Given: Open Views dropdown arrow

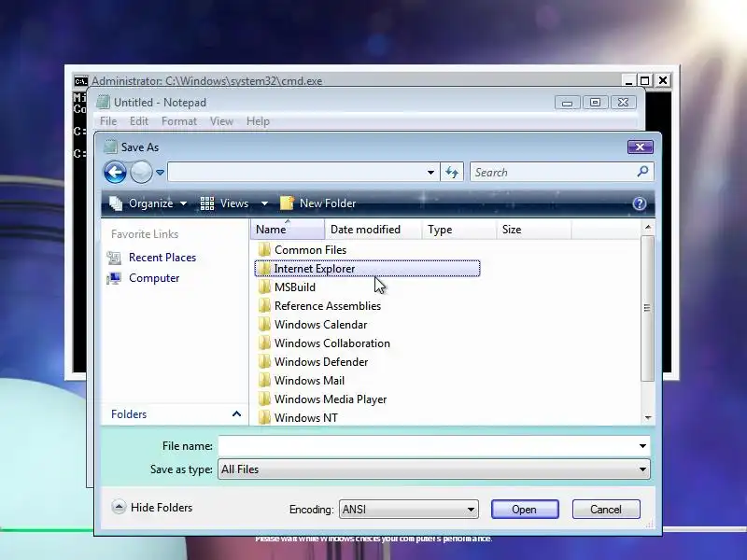Looking at the screenshot, I should (x=264, y=203).
